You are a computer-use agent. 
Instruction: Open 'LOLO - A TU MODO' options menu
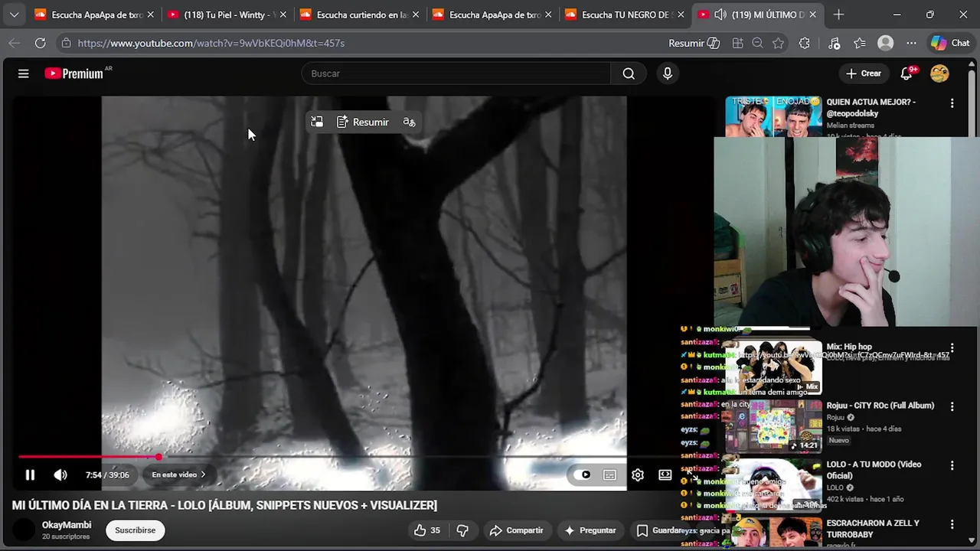tap(952, 465)
